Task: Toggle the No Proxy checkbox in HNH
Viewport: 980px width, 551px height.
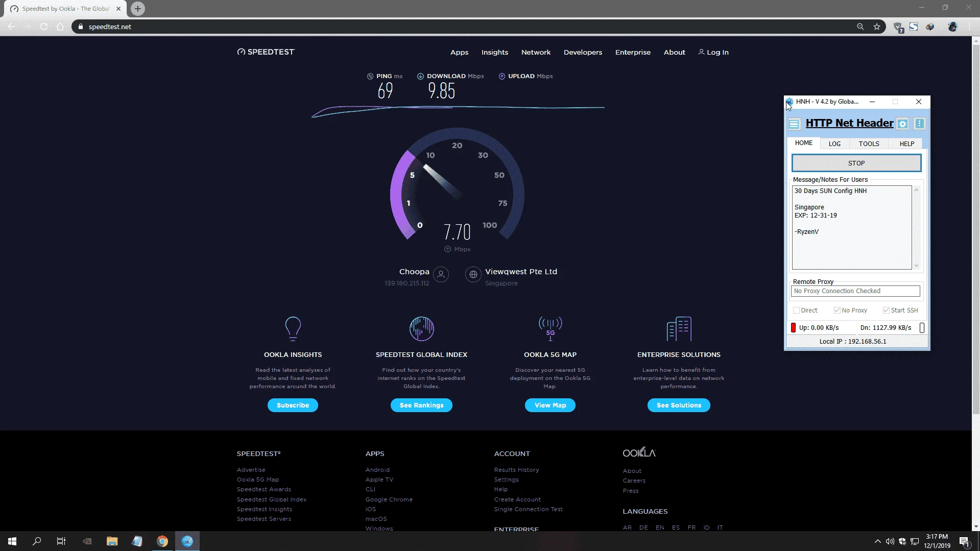Action: [837, 310]
